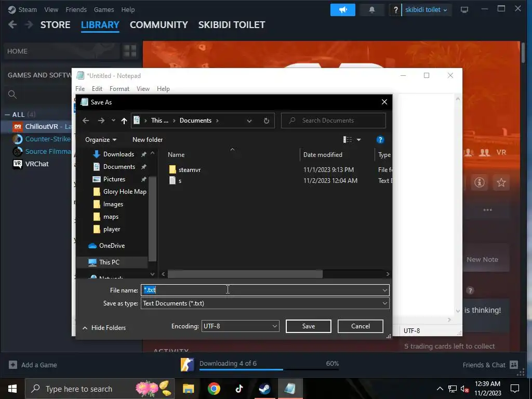Open the SKIBIDI TOILET profile tab

tap(232, 25)
